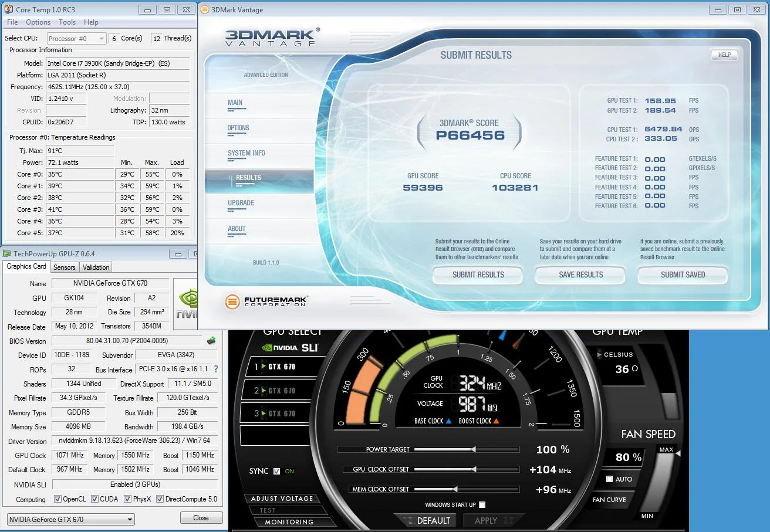
Task: Open the NVIDIA GeForce GTX 670 GPU dropdown
Action: [x=71, y=519]
